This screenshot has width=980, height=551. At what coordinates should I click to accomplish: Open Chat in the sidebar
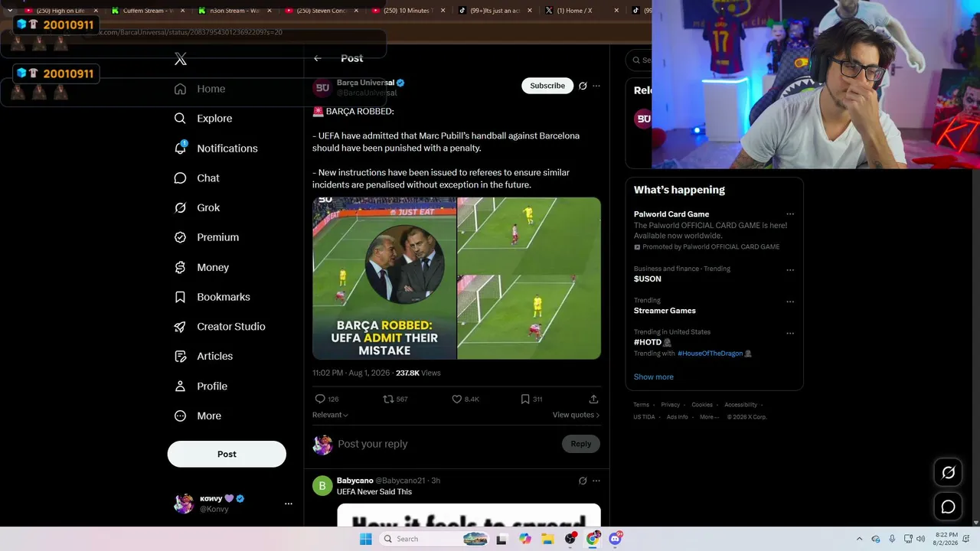point(197,178)
